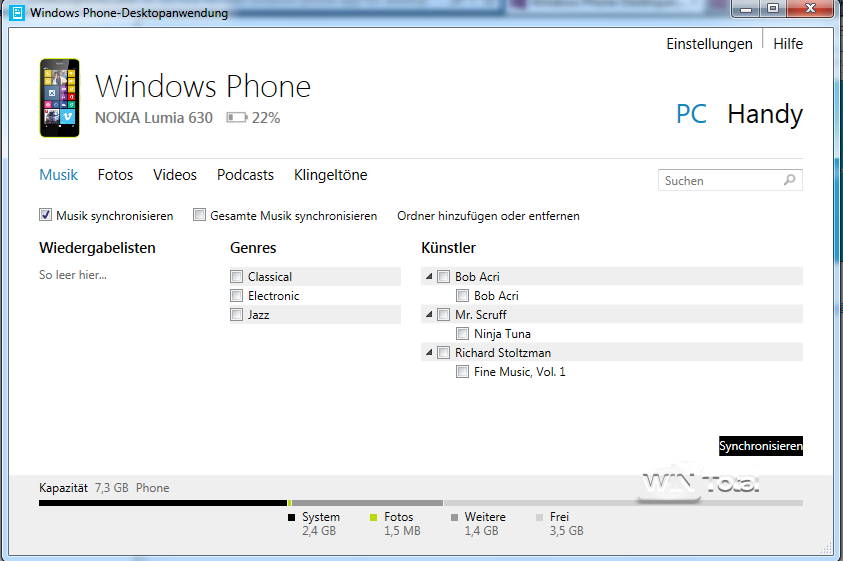Click the Frei legend light swatch
This screenshot has width=843, height=561.
click(x=540, y=517)
